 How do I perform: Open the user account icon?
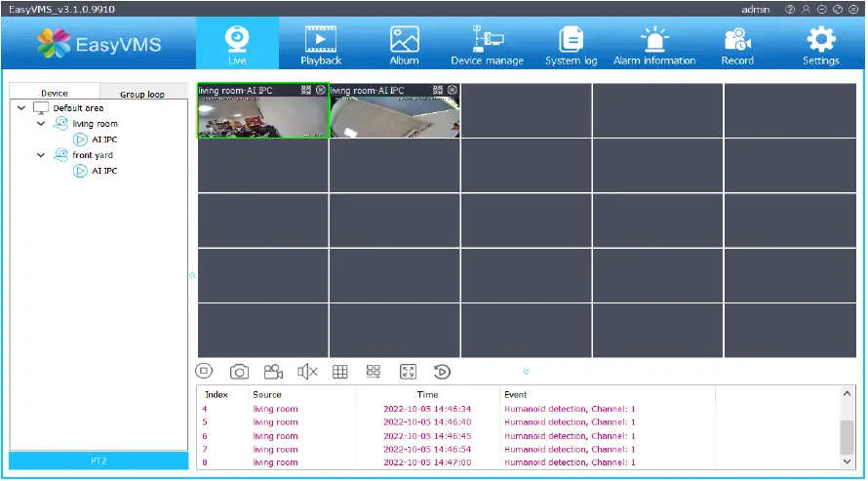806,10
